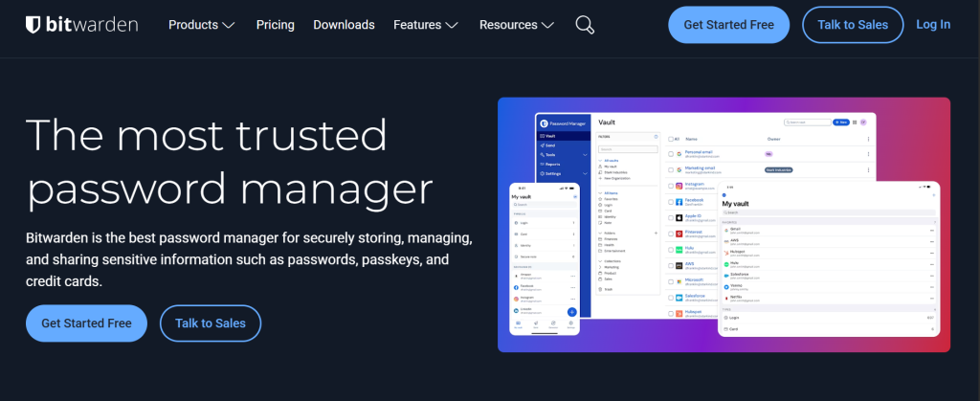Select Vault in the preview's Password Manager sidebar
Screen dimensions: 980x401
(563, 136)
